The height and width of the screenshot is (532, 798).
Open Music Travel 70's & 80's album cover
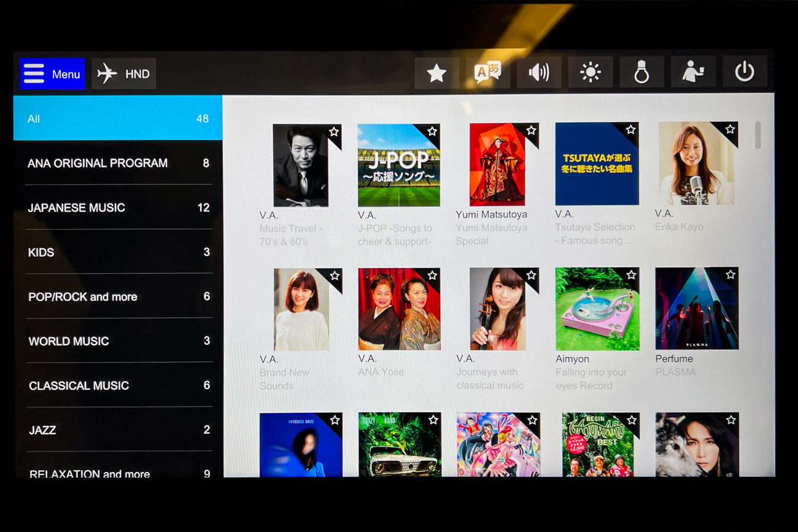[301, 166]
